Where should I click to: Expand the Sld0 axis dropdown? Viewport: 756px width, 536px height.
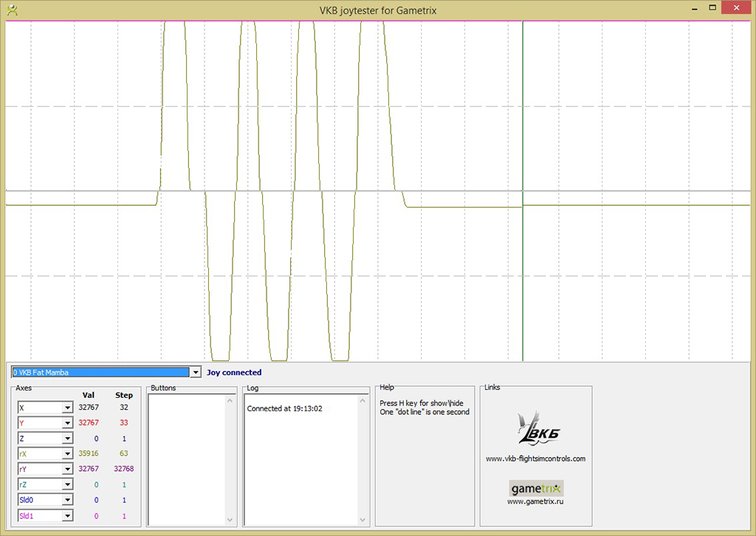coord(67,500)
